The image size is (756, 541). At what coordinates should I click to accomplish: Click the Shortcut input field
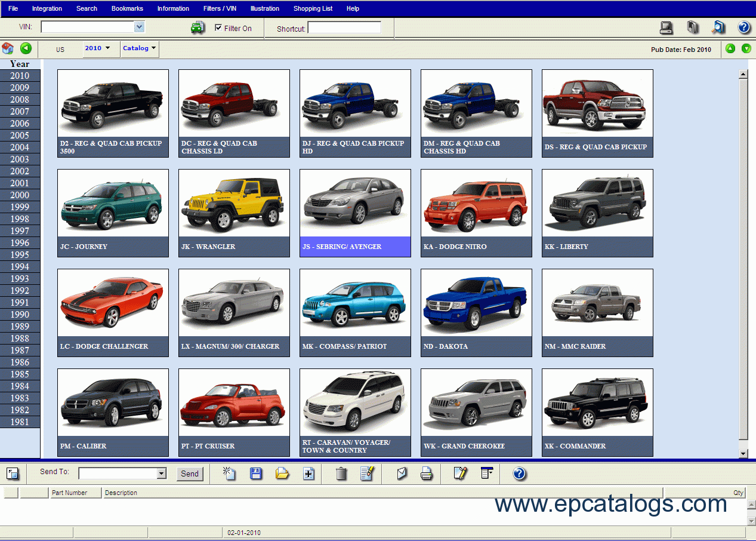tap(344, 27)
